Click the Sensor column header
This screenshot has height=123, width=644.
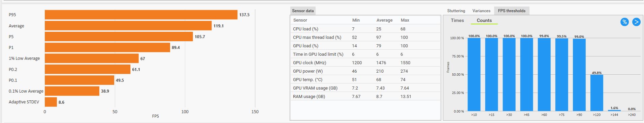(300, 20)
